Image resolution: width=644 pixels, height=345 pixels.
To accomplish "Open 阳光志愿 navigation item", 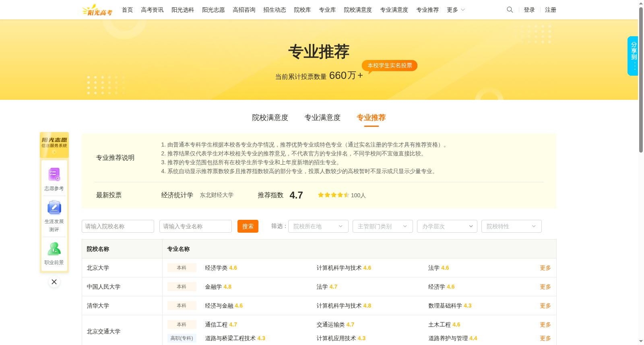I will pyautogui.click(x=213, y=10).
